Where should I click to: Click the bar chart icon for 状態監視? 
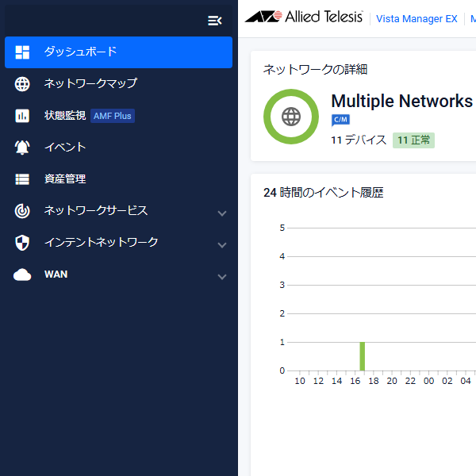coord(22,116)
